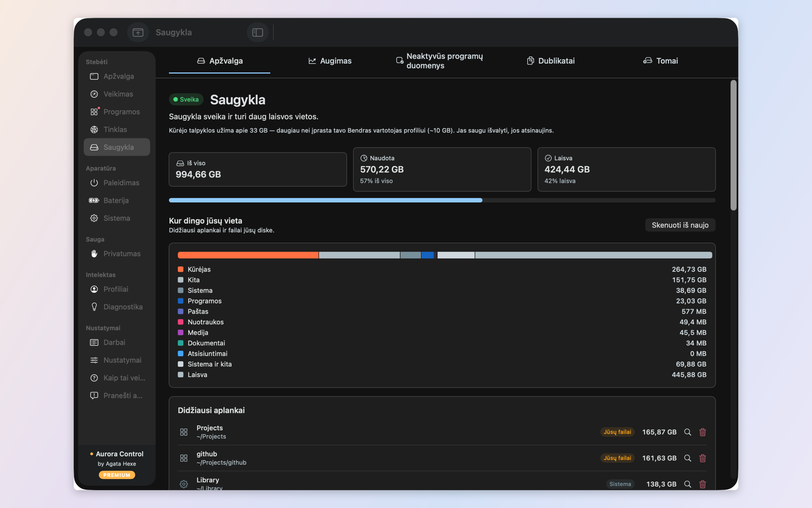Switch to the Tomai tab
Screen dimensions: 812x508
pyautogui.click(x=660, y=61)
